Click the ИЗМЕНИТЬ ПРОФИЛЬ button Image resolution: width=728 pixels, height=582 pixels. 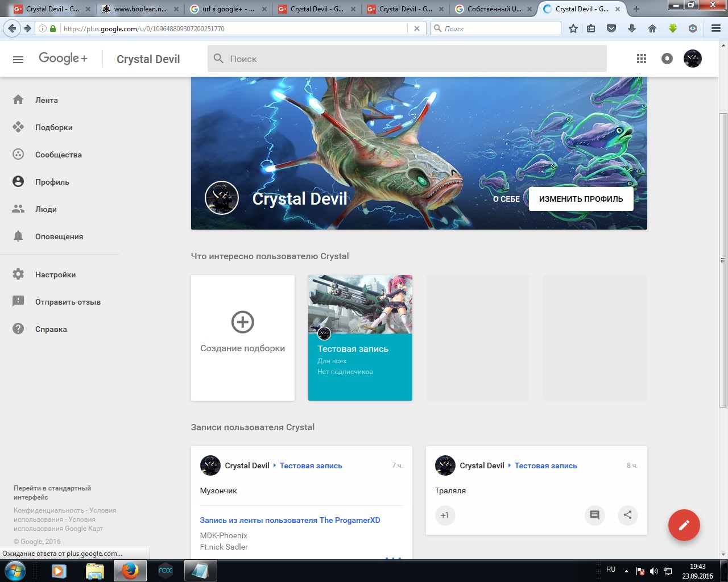click(x=581, y=199)
